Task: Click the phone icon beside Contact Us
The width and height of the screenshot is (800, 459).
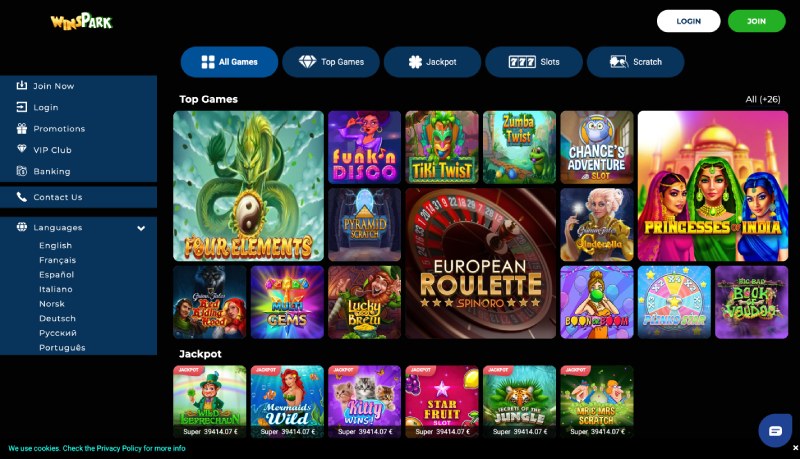Action: (21, 197)
